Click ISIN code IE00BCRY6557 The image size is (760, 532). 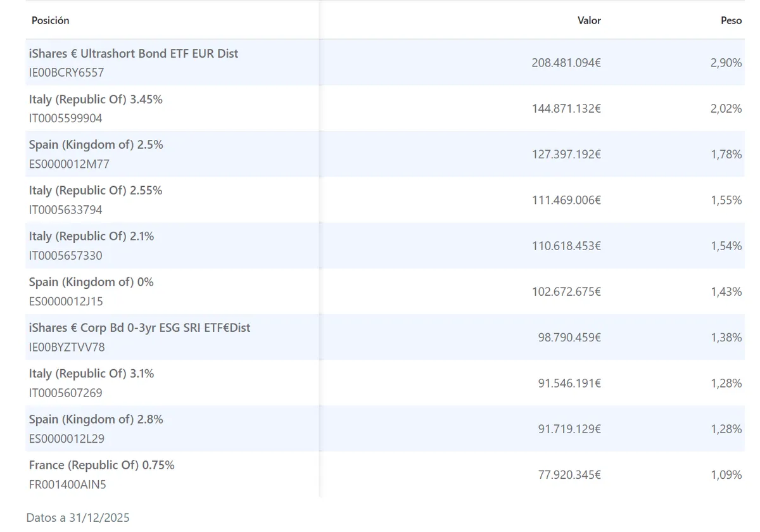66,73
